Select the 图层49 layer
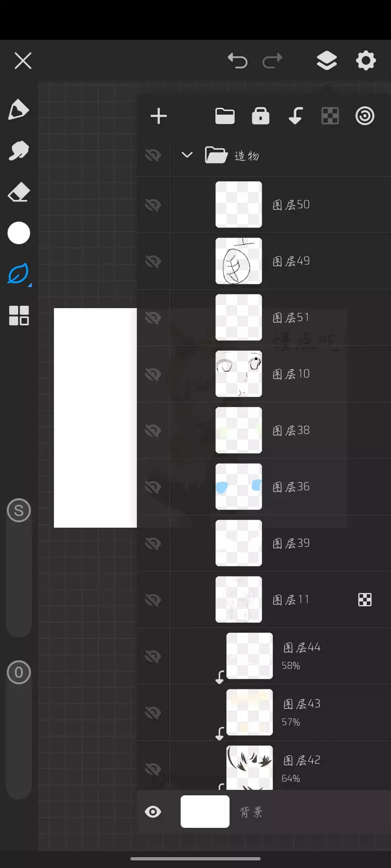 coord(291,261)
